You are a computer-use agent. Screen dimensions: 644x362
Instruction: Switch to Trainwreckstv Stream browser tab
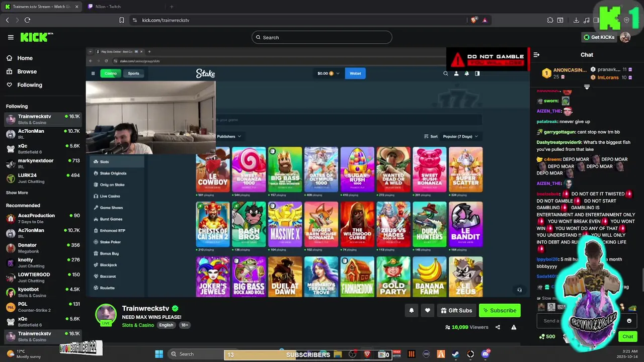[x=40, y=7]
